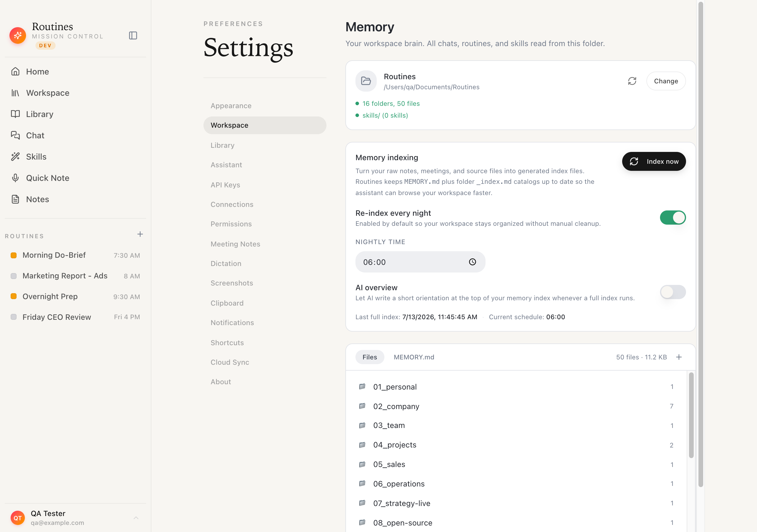
Task: Collapse the sidebar with the panel icon
Action: coord(133,35)
